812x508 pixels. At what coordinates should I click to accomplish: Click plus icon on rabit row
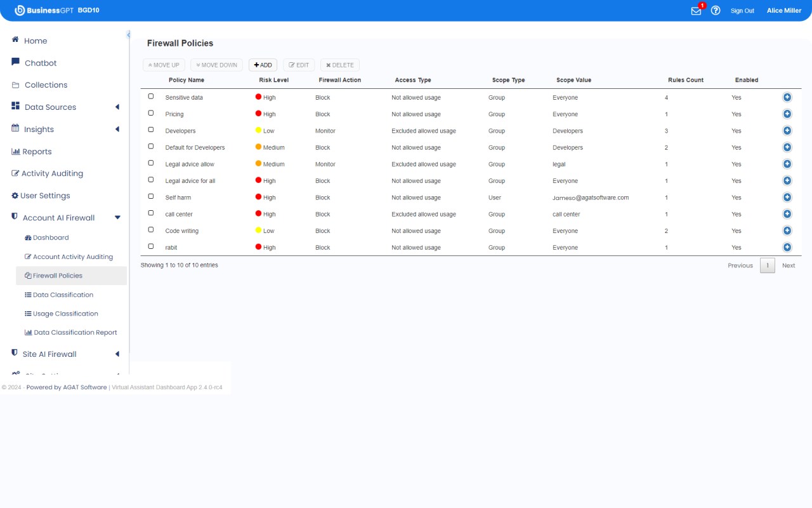(x=787, y=247)
